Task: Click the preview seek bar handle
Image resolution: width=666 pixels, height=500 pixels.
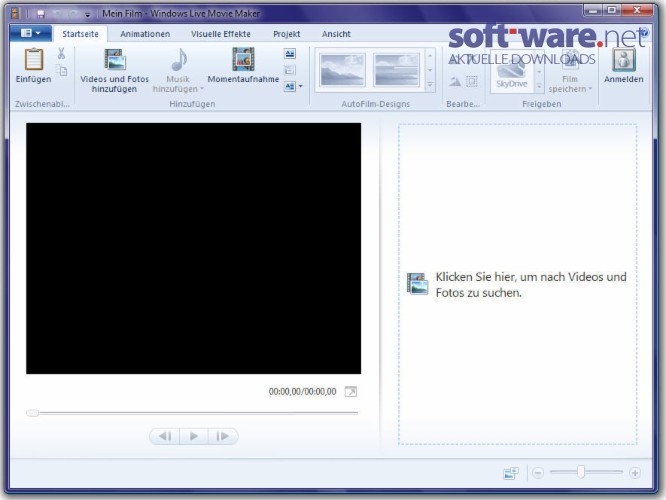Action: (x=32, y=412)
